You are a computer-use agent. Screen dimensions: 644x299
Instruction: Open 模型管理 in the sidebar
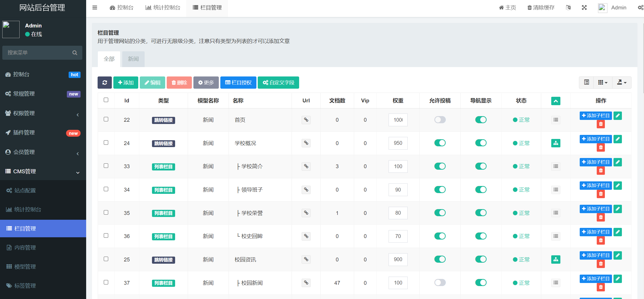pyautogui.click(x=43, y=266)
